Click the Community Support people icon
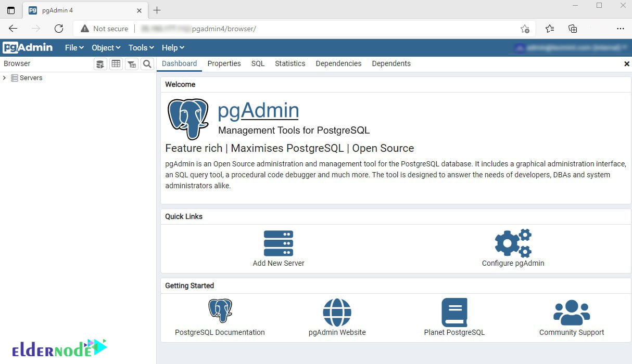The width and height of the screenshot is (632, 364). (572, 312)
